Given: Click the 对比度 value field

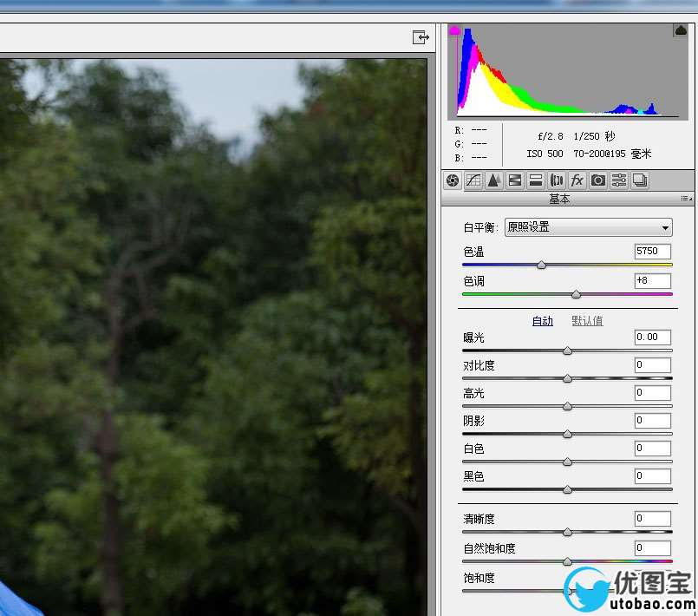Looking at the screenshot, I should point(653,365).
